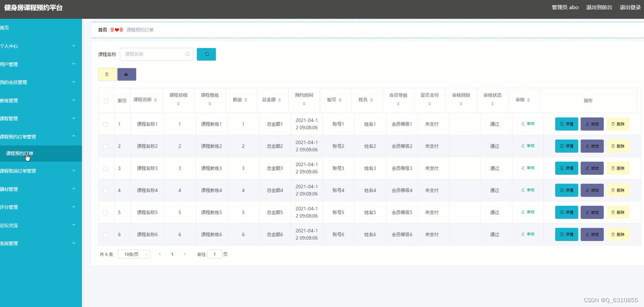This screenshot has width=644, height=307.
Task: Click cell text 总金额3
Action: [275, 168]
